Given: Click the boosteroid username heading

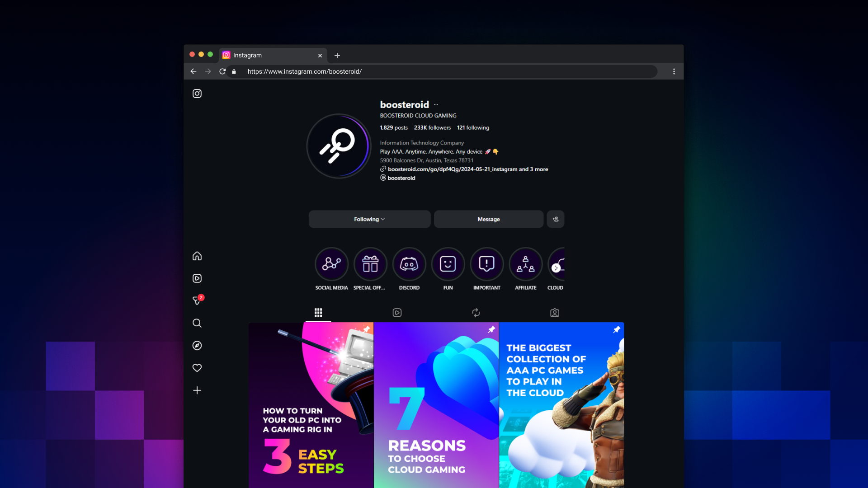Looking at the screenshot, I should click(405, 104).
